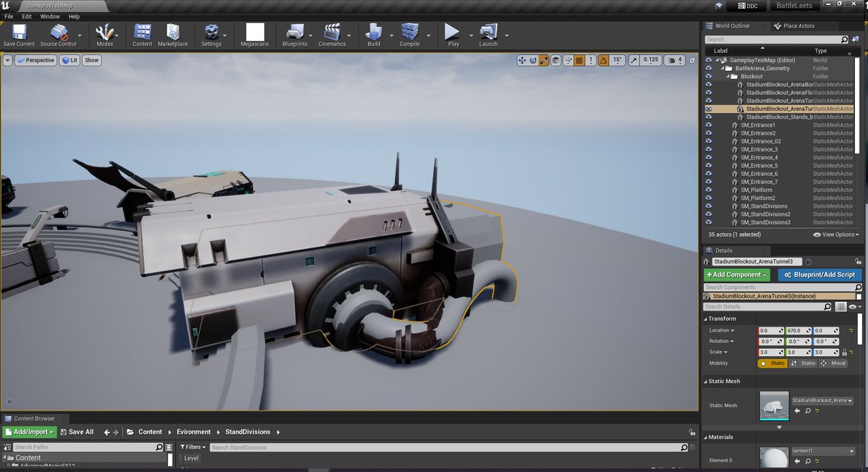Screen dimensions: 868x472
Task: Open the Lit view mode dropdown
Action: [69, 60]
